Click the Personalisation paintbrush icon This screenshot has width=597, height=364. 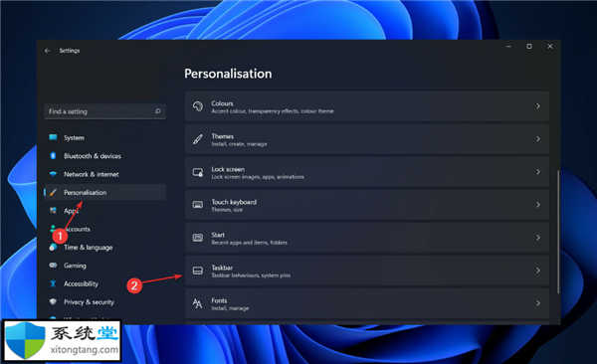pos(53,192)
